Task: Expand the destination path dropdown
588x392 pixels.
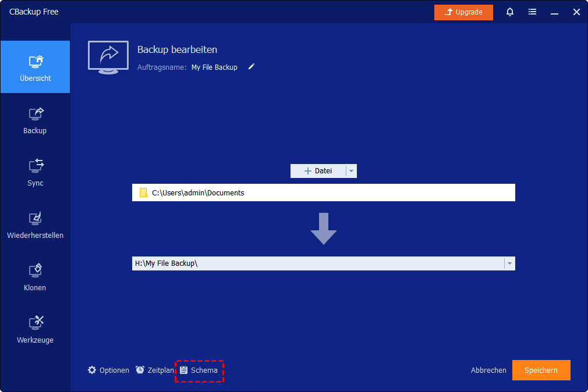Action: coord(509,263)
